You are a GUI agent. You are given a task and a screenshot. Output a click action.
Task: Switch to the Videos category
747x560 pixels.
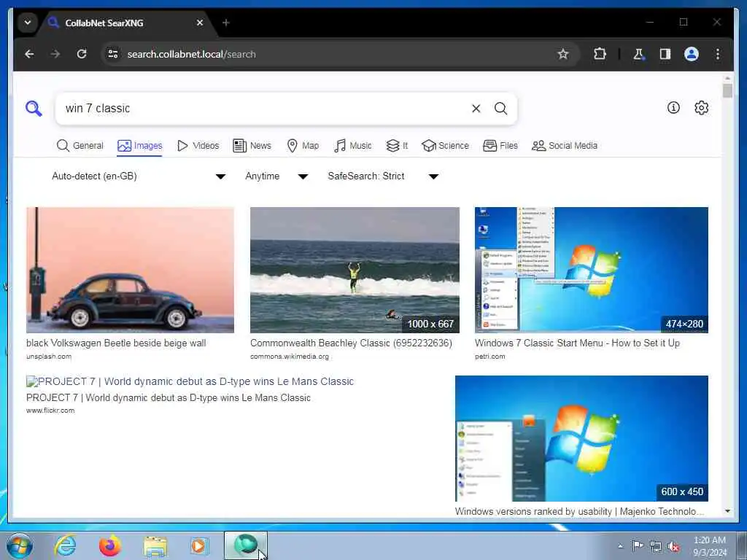(x=198, y=146)
